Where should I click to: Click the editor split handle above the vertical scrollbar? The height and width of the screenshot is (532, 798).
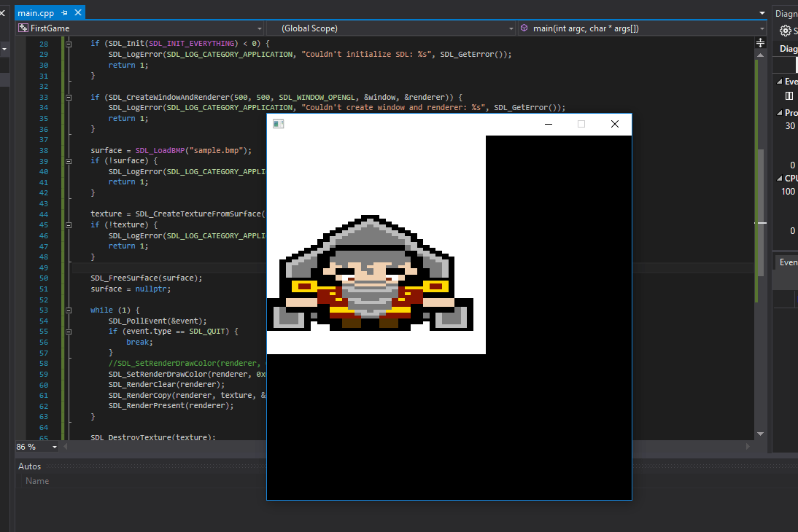pos(760,42)
